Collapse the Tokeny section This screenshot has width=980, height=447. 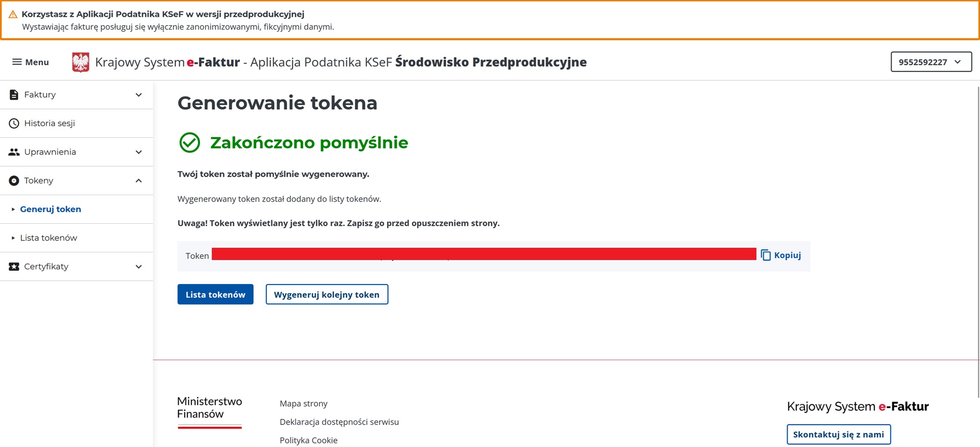[138, 180]
